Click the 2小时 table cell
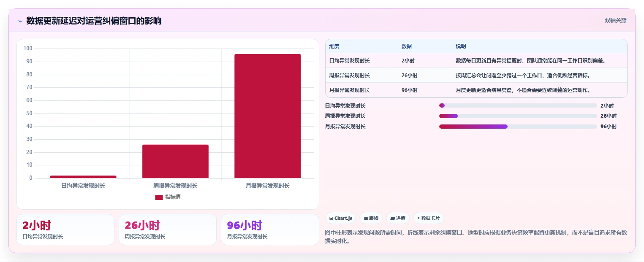Viewport: 644px width, 262px height. pos(408,61)
